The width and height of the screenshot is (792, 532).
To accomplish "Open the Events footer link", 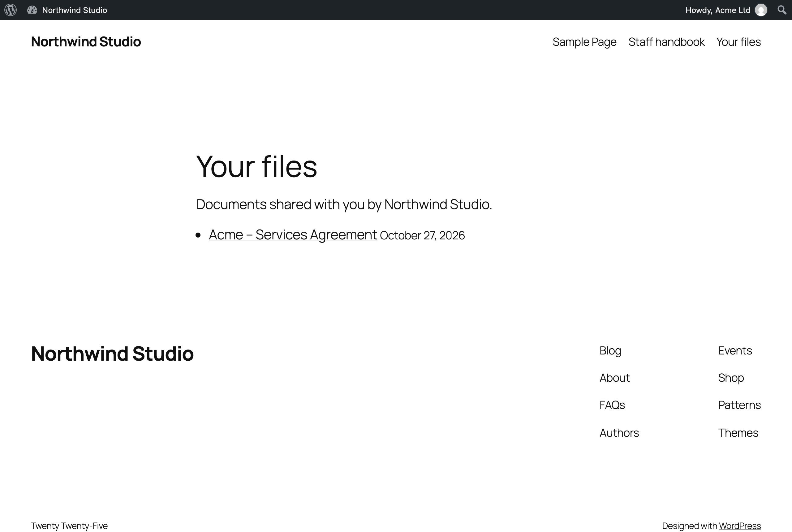I will (x=735, y=350).
